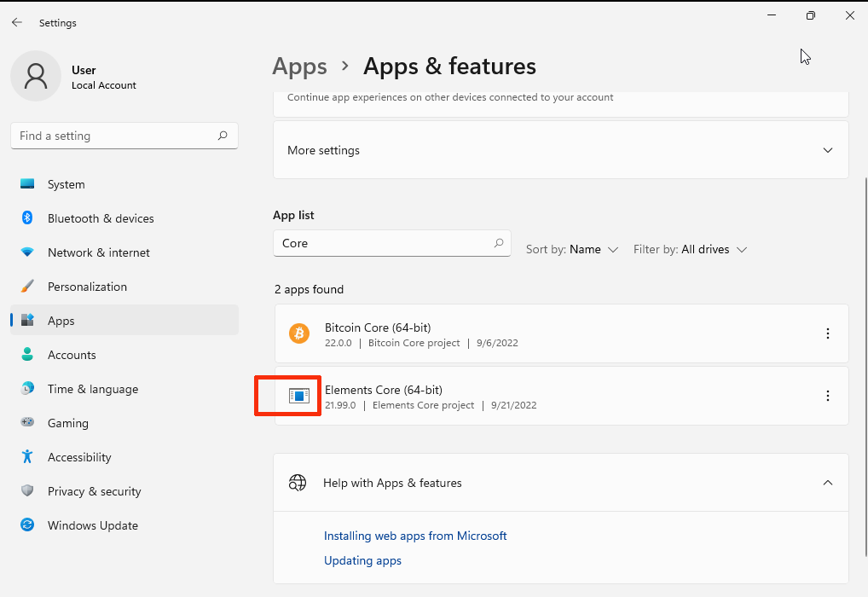Image resolution: width=868 pixels, height=597 pixels.
Task: Open Windows Update settings
Action: tap(91, 525)
